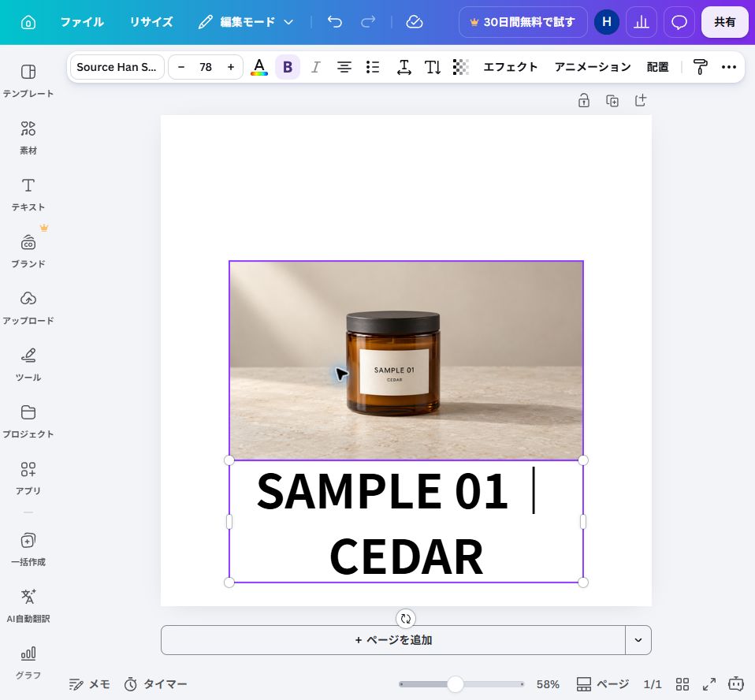Open the リサイズ menu
The height and width of the screenshot is (700, 755).
coord(151,22)
